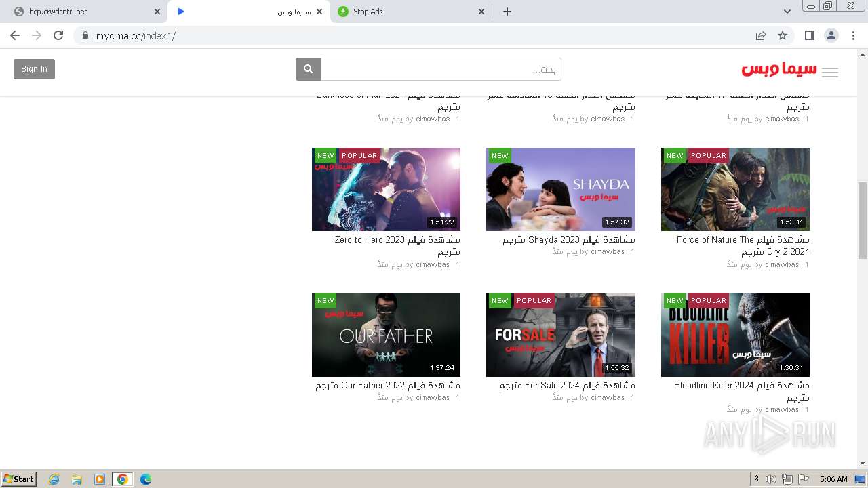Click the 1:37:24 duration on Our Father

coord(442,368)
